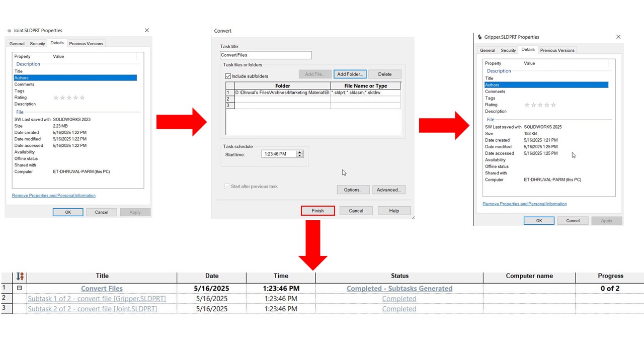This screenshot has width=644, height=362.
Task: Switch to Security tab in Joint properties
Action: tap(37, 44)
